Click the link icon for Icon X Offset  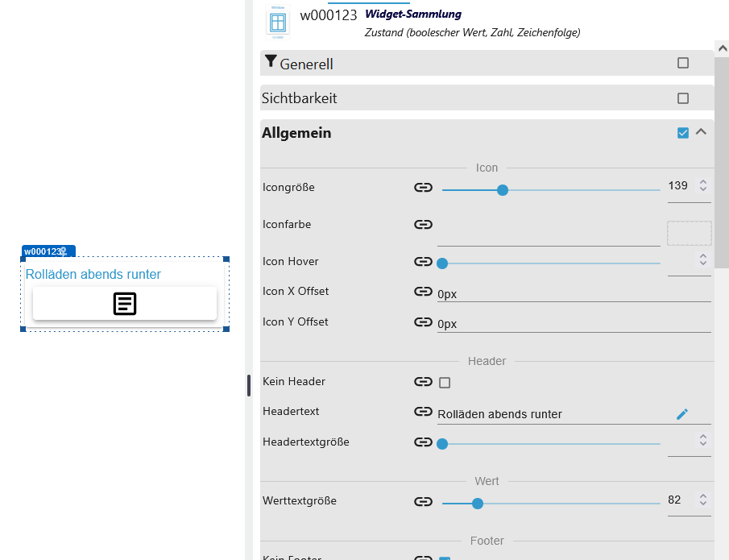click(x=424, y=292)
